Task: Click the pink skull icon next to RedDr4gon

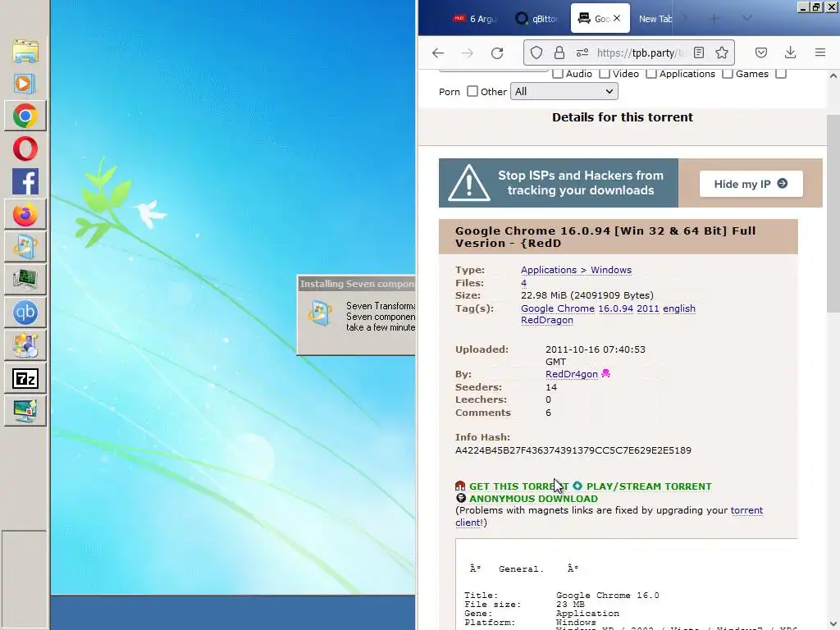Action: pyautogui.click(x=606, y=373)
